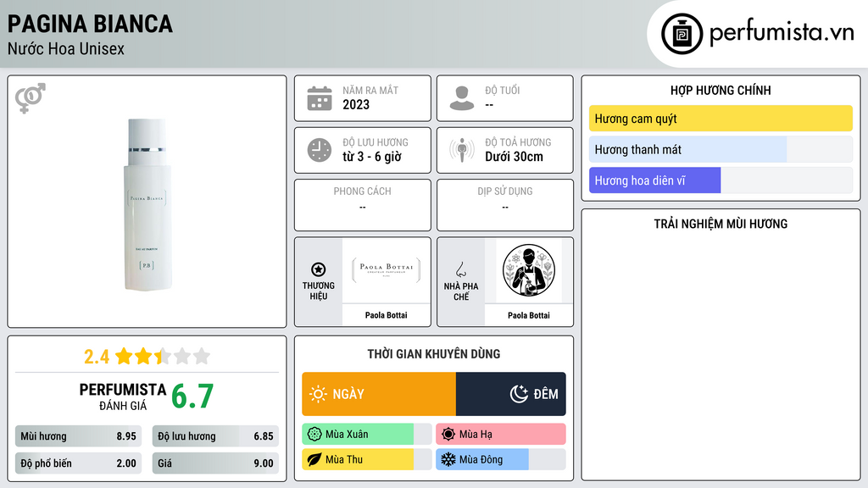Open the Paola Bottai perfumer name link
The width and height of the screenshot is (868, 488).
coord(529,315)
